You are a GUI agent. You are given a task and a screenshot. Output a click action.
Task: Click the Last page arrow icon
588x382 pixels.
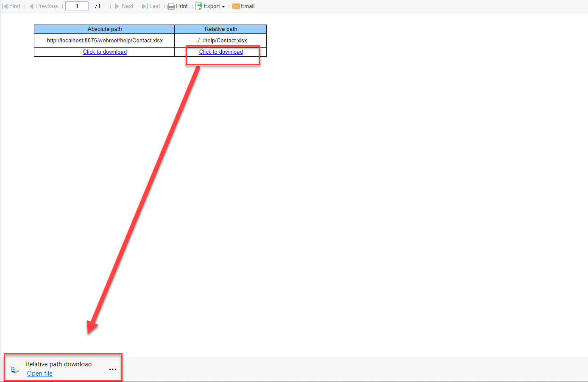[x=145, y=6]
